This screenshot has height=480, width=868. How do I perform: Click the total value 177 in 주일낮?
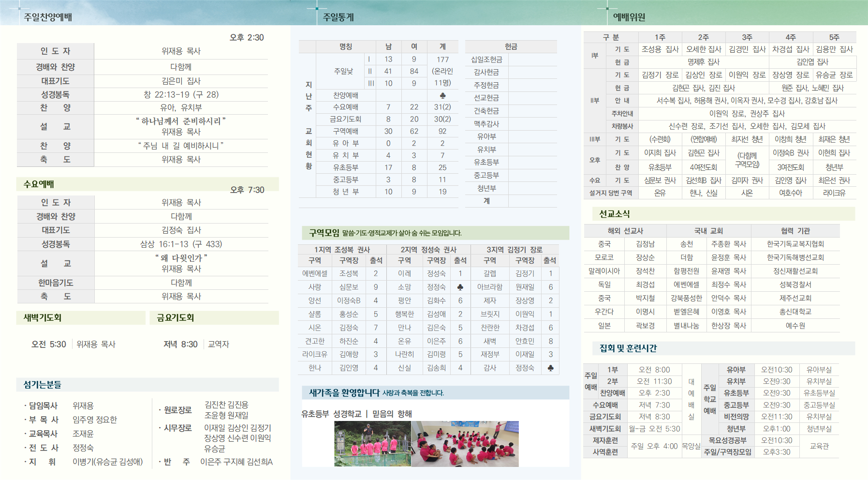[x=442, y=59]
